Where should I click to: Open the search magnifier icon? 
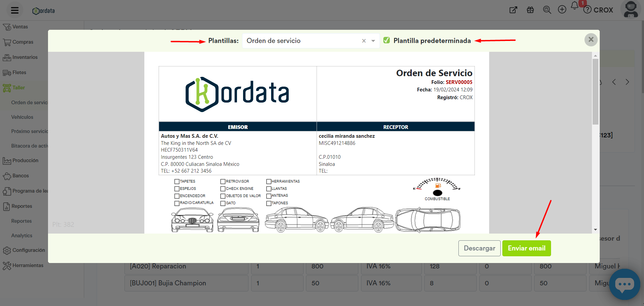point(547,10)
